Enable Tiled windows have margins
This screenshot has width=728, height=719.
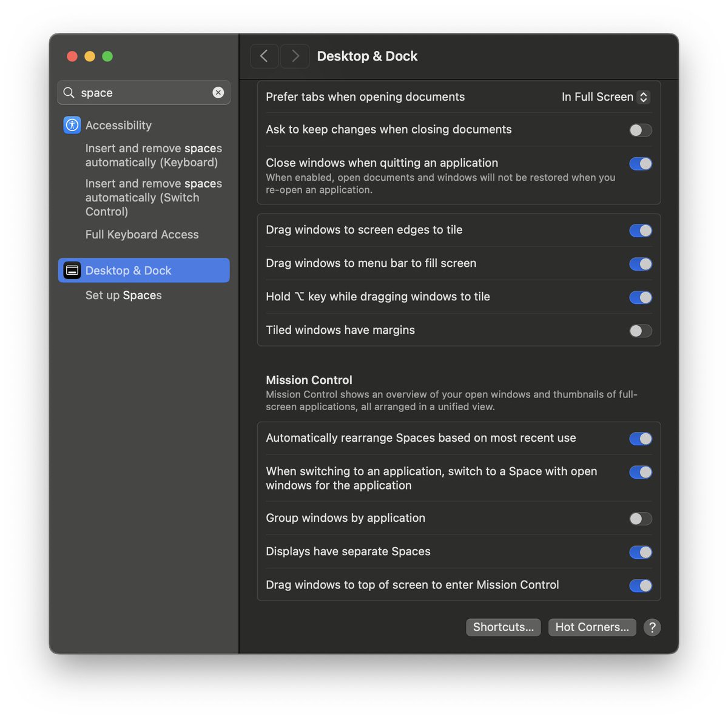point(641,330)
